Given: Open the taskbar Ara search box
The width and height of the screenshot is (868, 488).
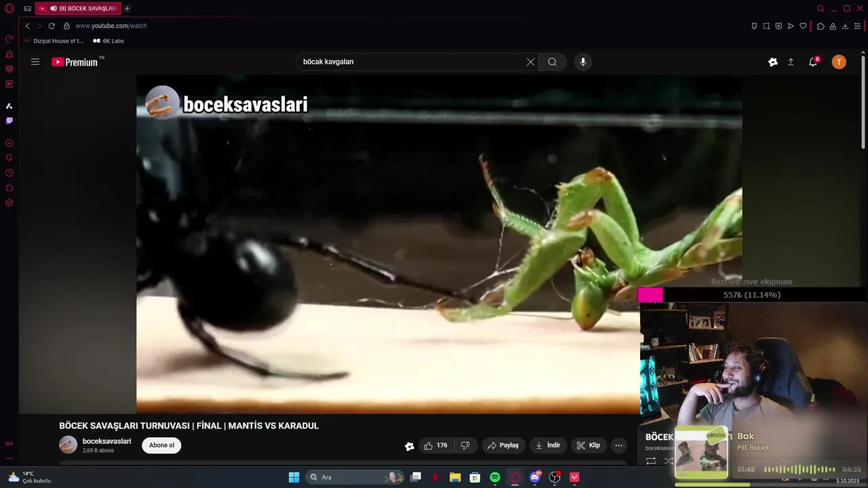Looking at the screenshot, I should (x=355, y=477).
